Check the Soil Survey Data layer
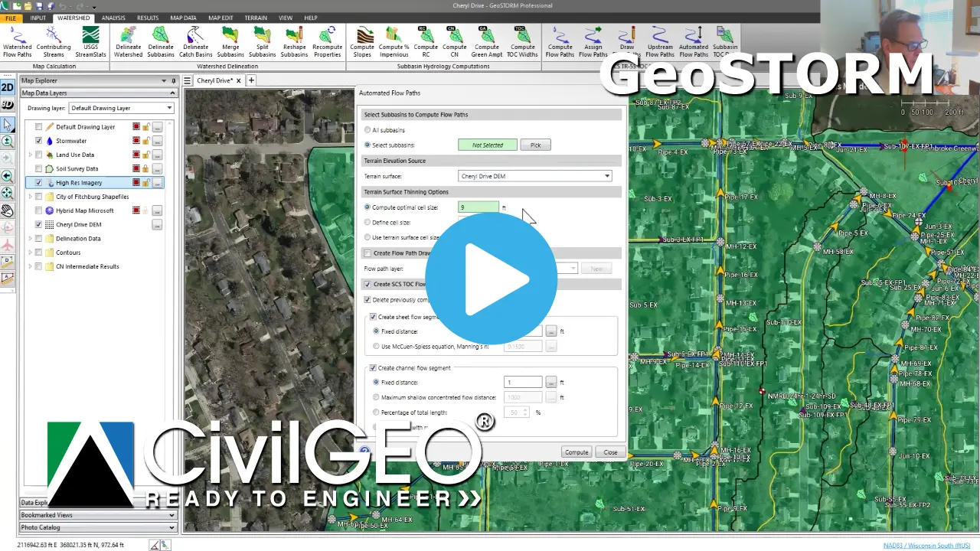The width and height of the screenshot is (980, 551). coord(38,169)
